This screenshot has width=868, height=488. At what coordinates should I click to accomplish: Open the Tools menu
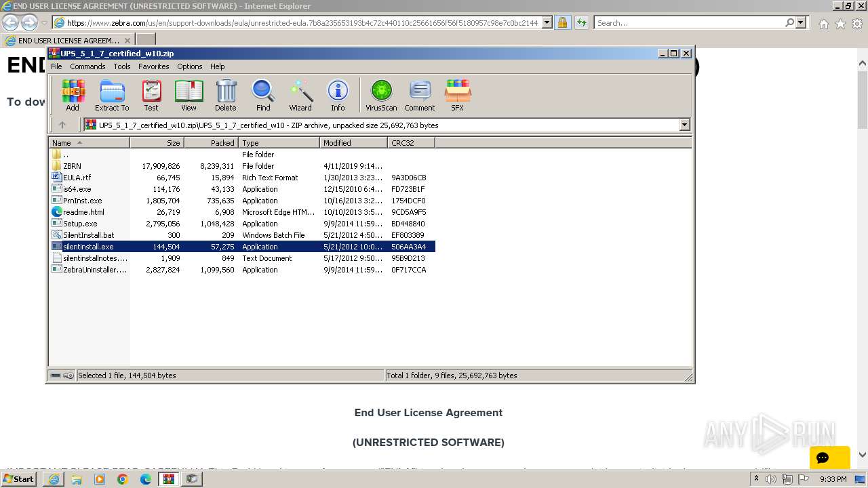click(122, 66)
